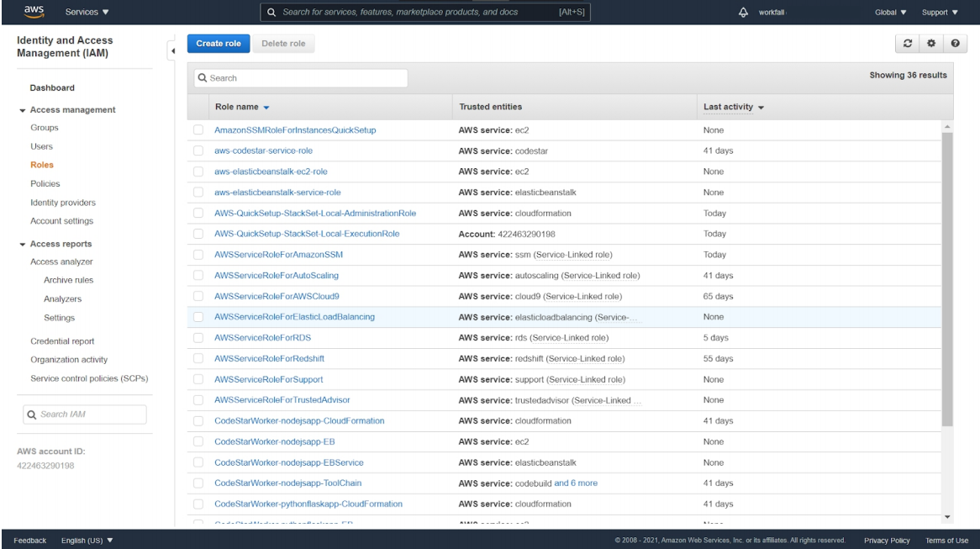Open the help question mark icon
Screen dimensions: 980x549
click(955, 43)
